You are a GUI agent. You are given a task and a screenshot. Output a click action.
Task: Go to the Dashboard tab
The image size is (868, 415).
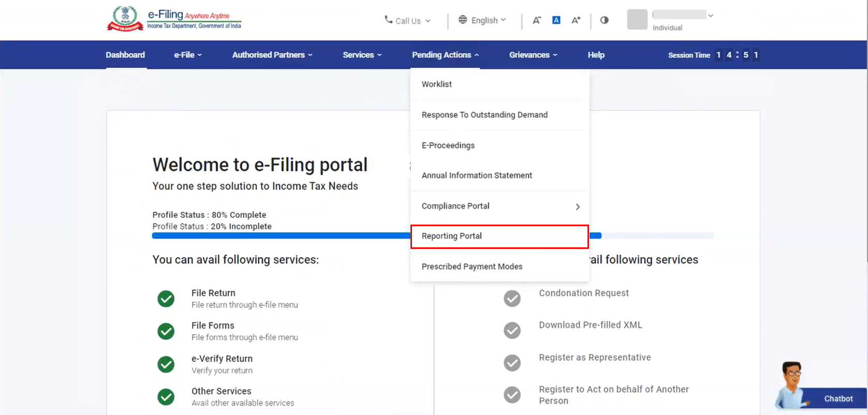coord(125,55)
